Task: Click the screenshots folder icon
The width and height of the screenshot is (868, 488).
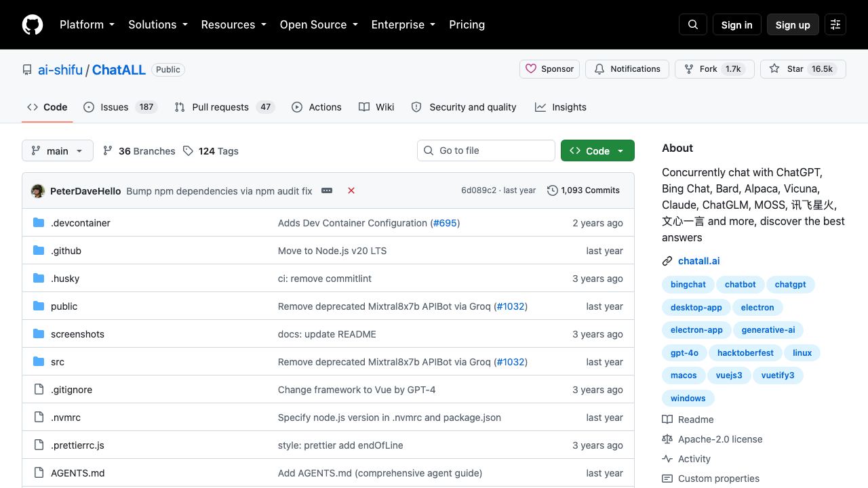Action: click(39, 334)
